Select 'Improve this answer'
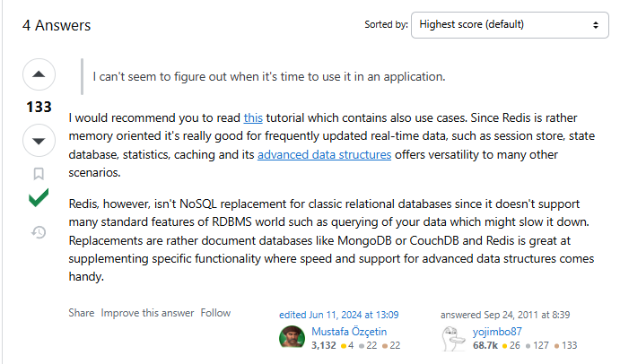Viewport: 620px width, 364px height. pyautogui.click(x=147, y=313)
